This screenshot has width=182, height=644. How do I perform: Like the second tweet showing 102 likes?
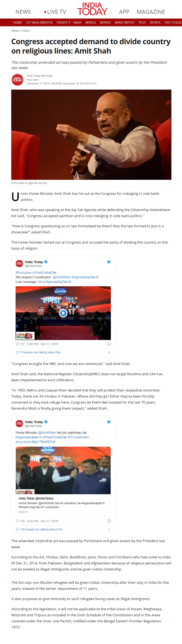[x=17, y=521]
